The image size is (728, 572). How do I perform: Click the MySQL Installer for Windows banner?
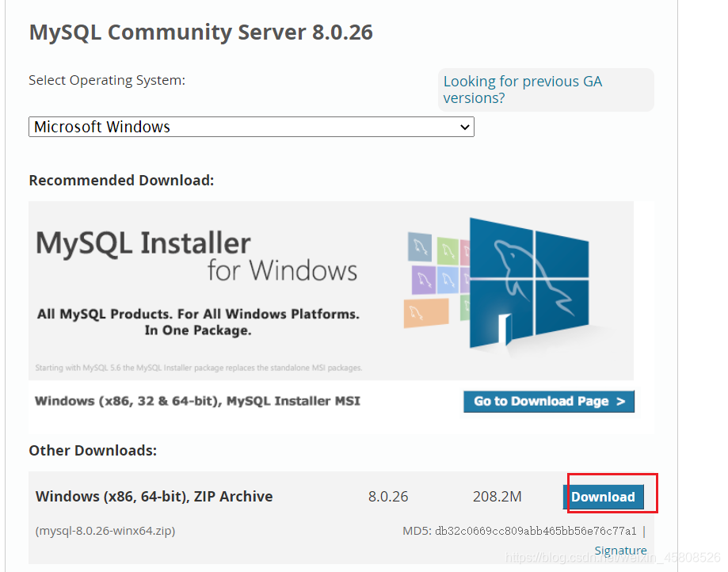pos(331,291)
